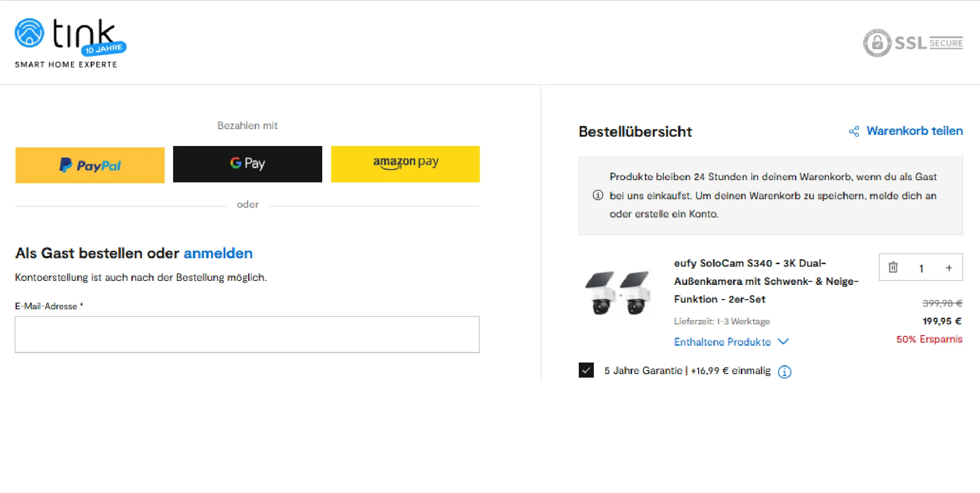Click the tink smart home logo
Screen dimensions: 980x493
point(71,43)
